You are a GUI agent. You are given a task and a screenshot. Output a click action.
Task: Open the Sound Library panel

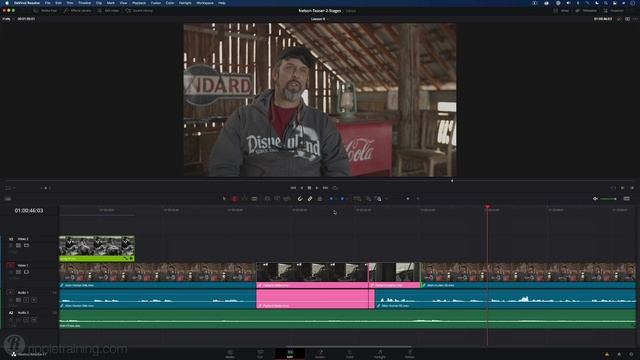(x=139, y=11)
